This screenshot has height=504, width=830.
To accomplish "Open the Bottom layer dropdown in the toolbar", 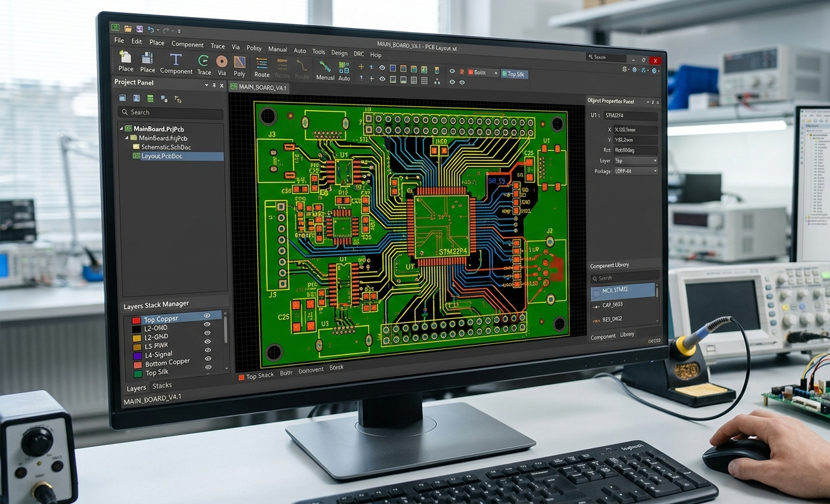I will pyautogui.click(x=483, y=72).
